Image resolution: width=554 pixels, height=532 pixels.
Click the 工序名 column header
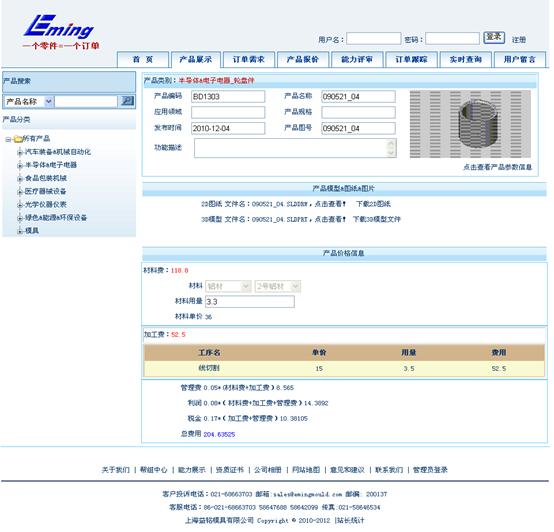pos(210,353)
